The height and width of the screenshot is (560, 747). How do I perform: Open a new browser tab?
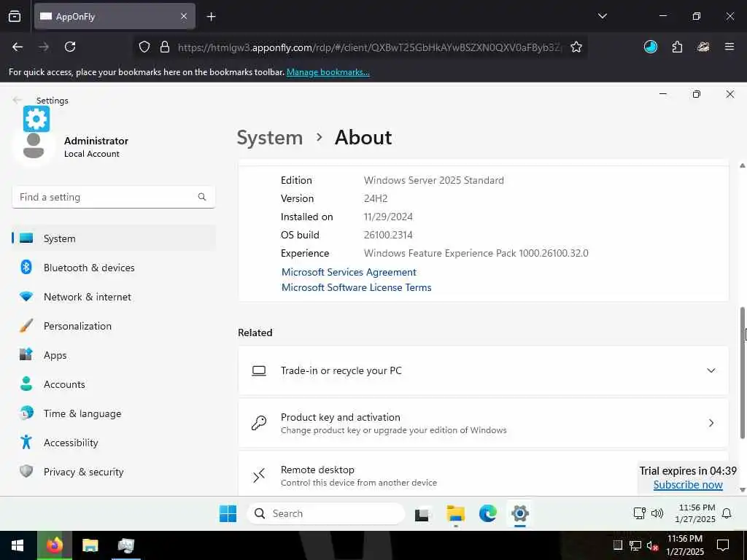point(211,17)
